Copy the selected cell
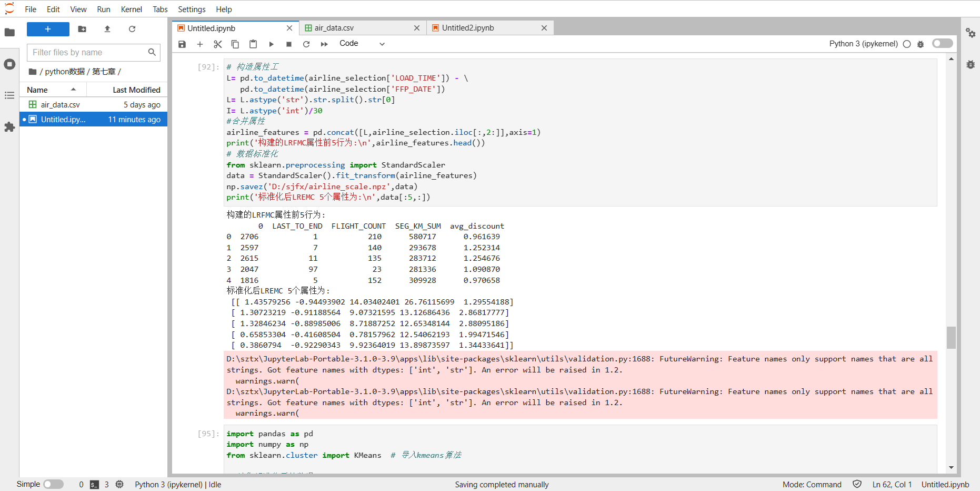 (x=235, y=44)
